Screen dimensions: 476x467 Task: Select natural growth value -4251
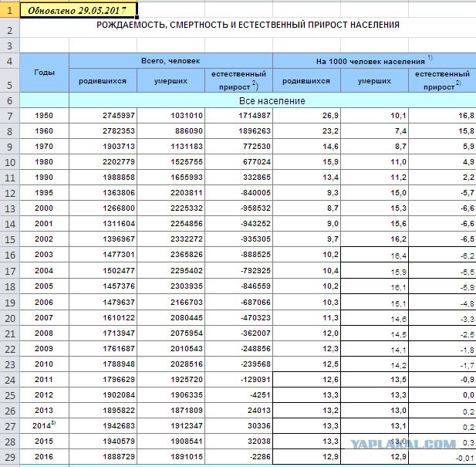click(x=239, y=395)
